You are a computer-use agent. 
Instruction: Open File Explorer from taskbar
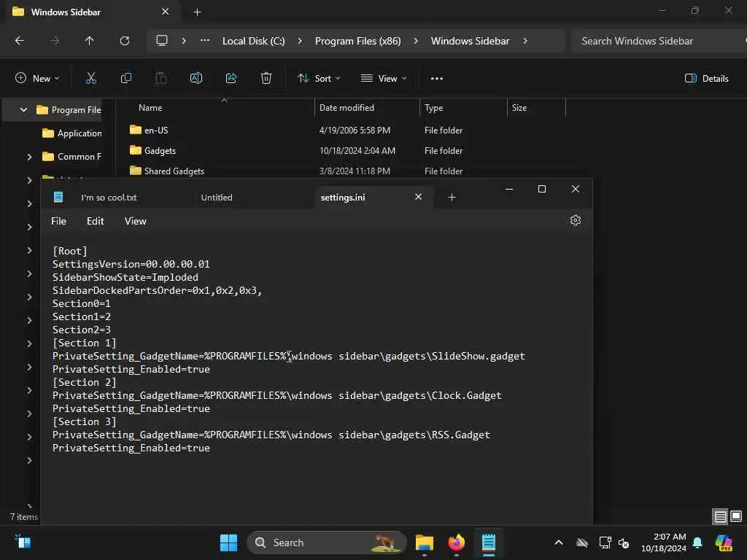(424, 542)
